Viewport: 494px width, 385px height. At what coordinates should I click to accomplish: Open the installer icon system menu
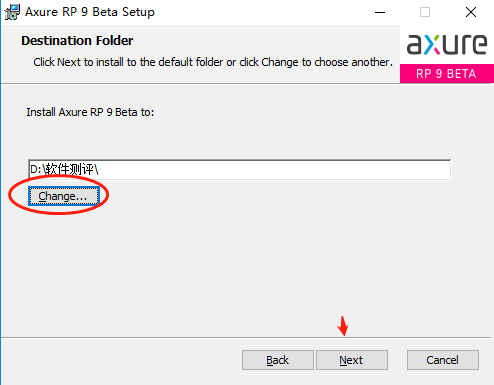[12, 12]
